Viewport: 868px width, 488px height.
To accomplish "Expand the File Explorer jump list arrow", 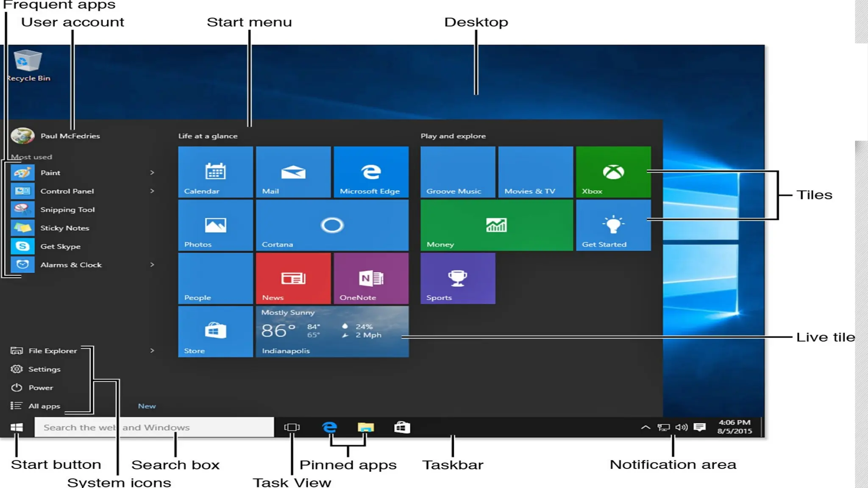I will tap(152, 350).
